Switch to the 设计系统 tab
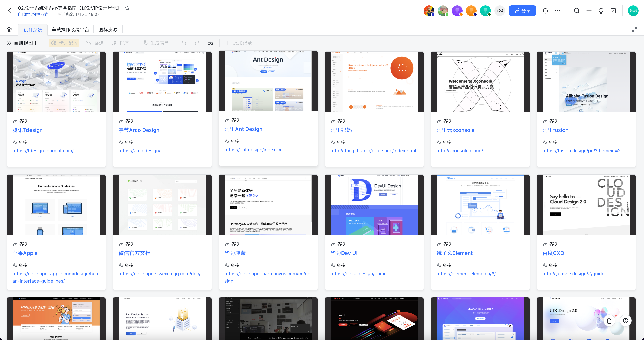The height and width of the screenshot is (340, 644). pyautogui.click(x=33, y=30)
